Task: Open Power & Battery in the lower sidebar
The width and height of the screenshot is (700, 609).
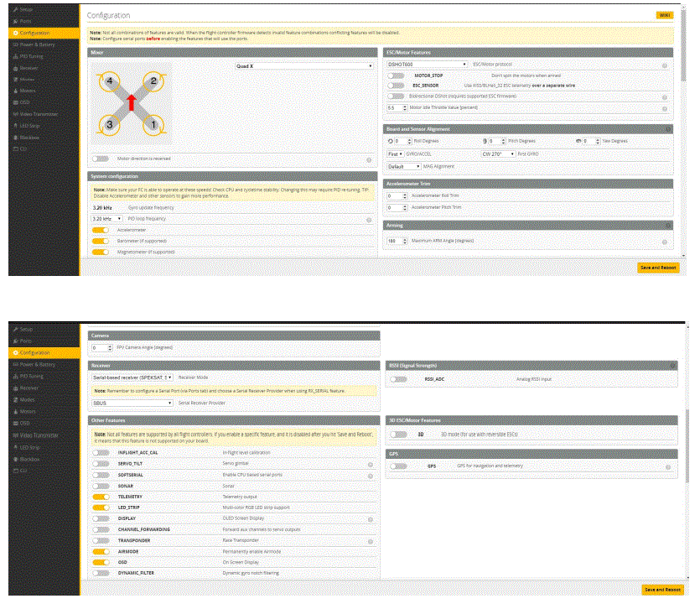Action: (x=38, y=365)
